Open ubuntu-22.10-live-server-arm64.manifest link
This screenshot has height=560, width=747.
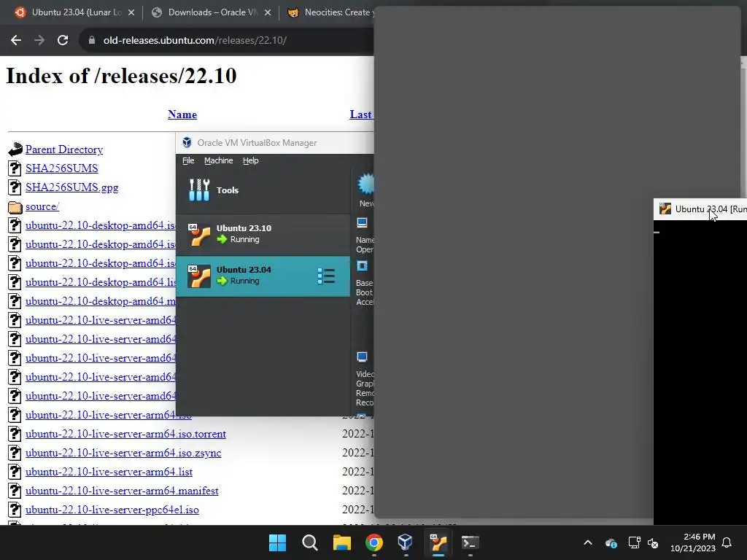[x=122, y=491]
